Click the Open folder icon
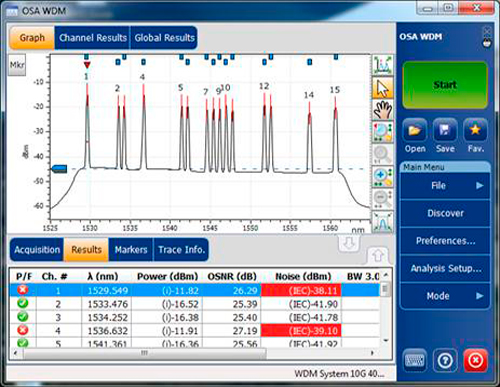The height and width of the screenshot is (387, 500). [415, 130]
